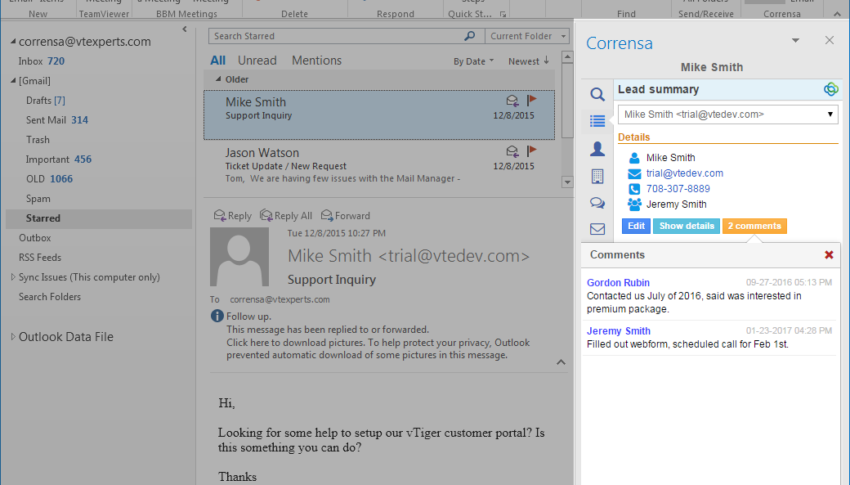Viewport: 850px width, 485px height.
Task: Open the OLD folder
Action: click(99, 179)
